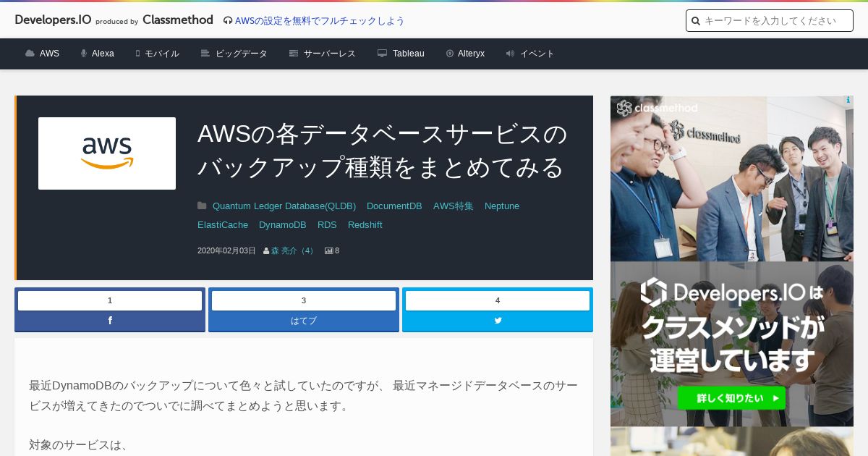The height and width of the screenshot is (456, 868).
Task: Open the Neptune category link
Action: pyautogui.click(x=502, y=206)
